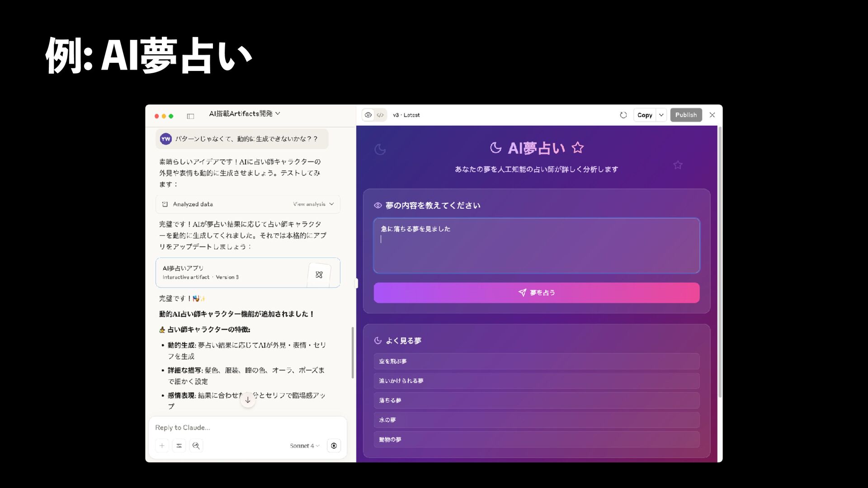Click the chat panel scrollbar
The image size is (868, 488).
tap(353, 352)
